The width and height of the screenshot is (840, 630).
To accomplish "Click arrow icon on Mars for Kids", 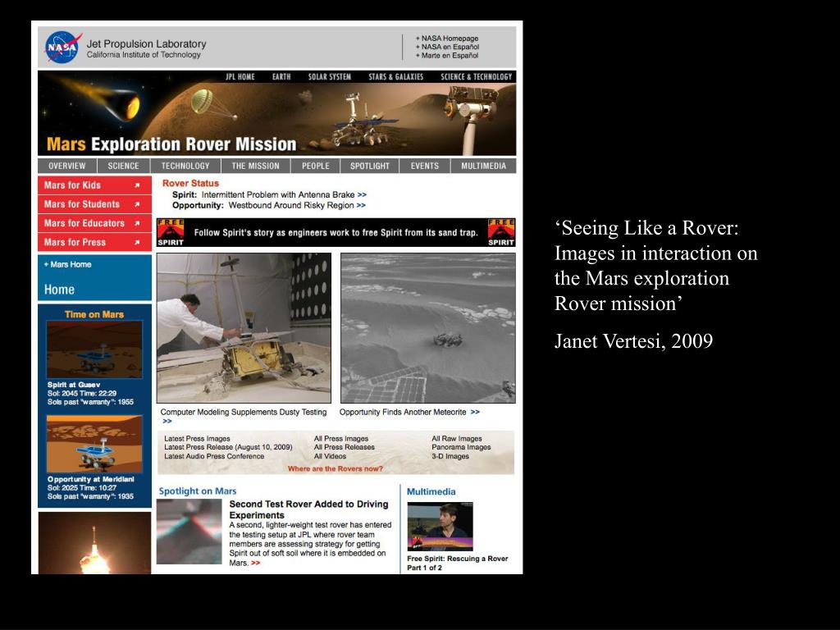I will pyautogui.click(x=137, y=185).
